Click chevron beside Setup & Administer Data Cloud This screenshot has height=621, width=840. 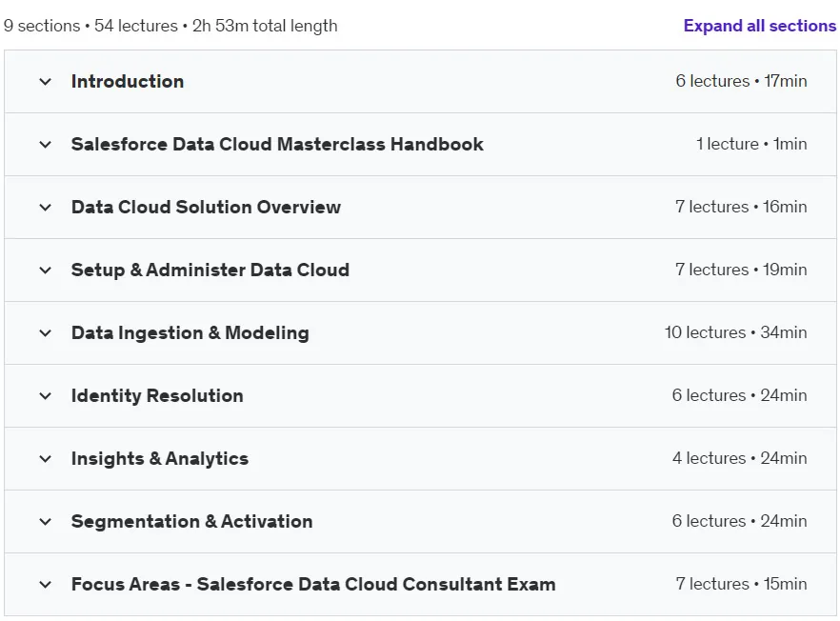(x=46, y=270)
